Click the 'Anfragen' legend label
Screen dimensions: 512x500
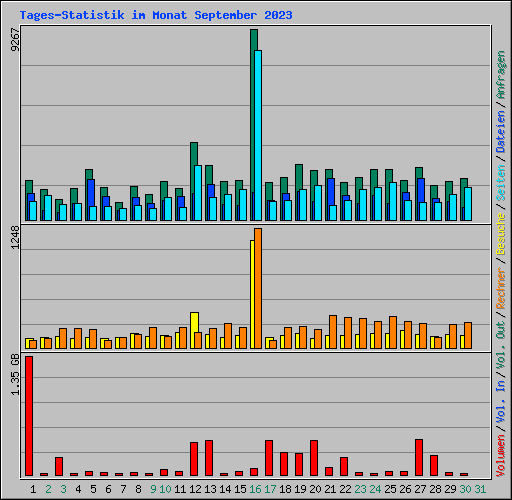pyautogui.click(x=501, y=74)
